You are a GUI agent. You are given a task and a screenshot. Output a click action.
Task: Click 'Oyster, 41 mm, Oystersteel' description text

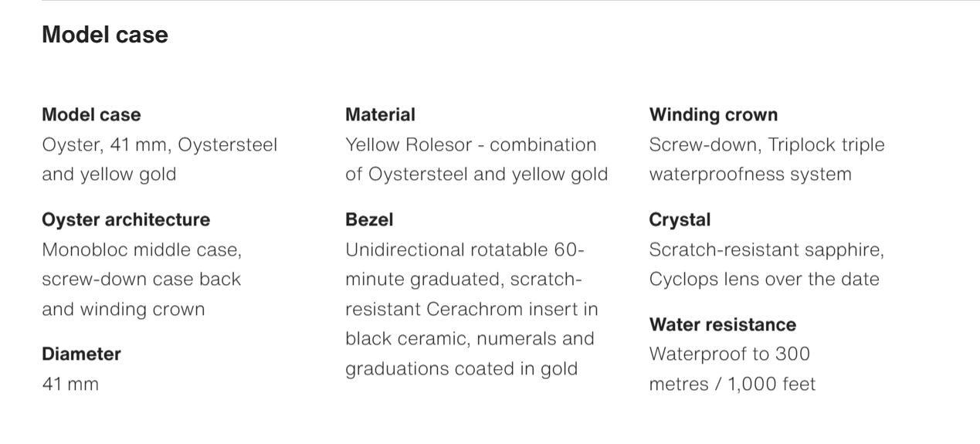[x=159, y=145]
